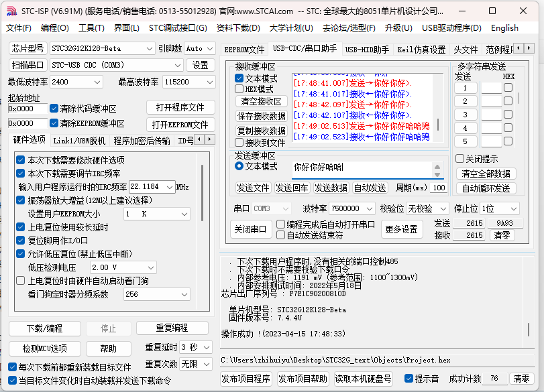Toggle 清除代码缓冲区 checkbox

point(54,109)
